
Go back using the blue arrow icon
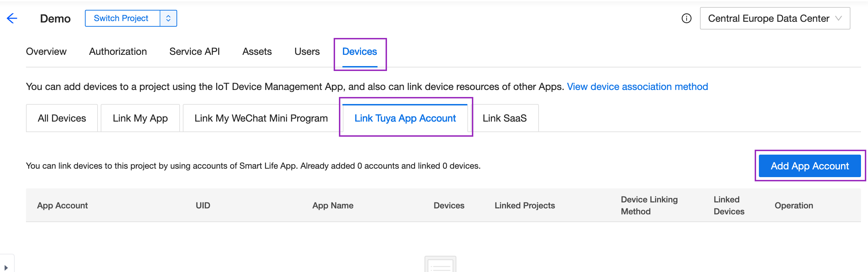click(12, 18)
